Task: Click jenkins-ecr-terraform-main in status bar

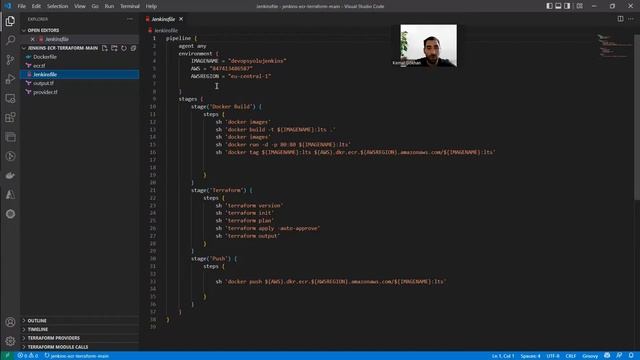Action: (x=77, y=356)
